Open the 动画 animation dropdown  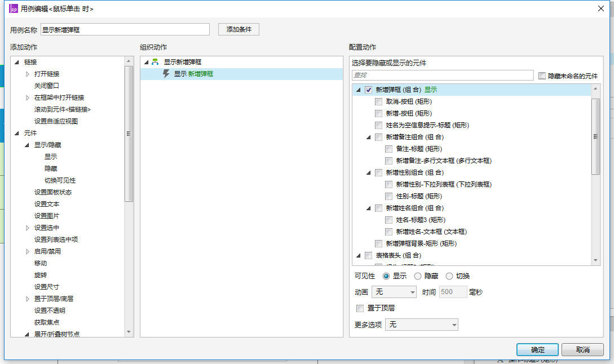(394, 292)
